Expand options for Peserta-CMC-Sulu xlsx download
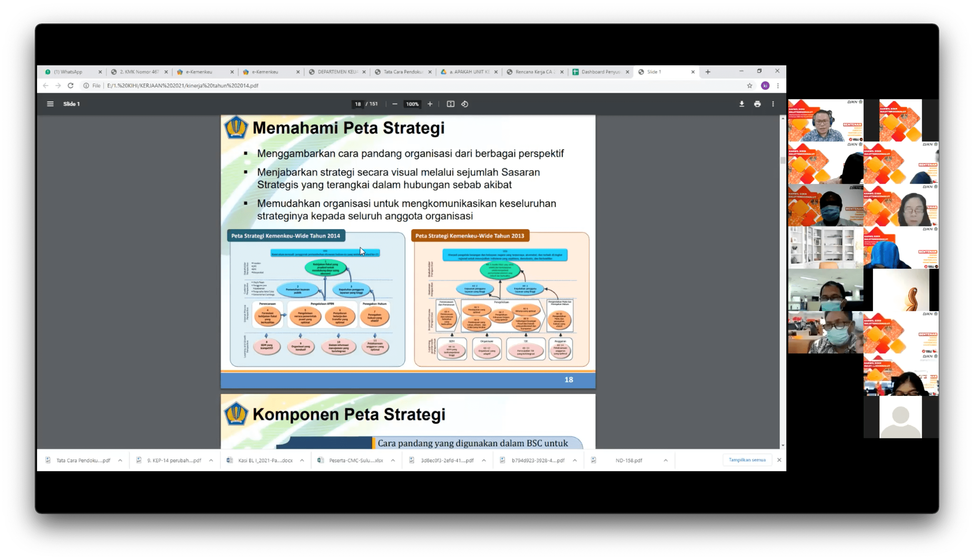 click(393, 460)
